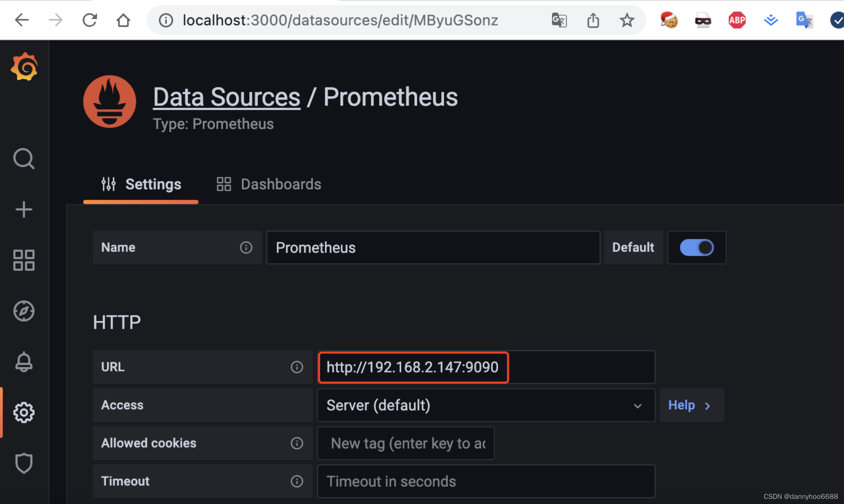Screen dimensions: 844x504
Task: Follow the Data Sources breadcrumb link
Action: click(x=226, y=97)
